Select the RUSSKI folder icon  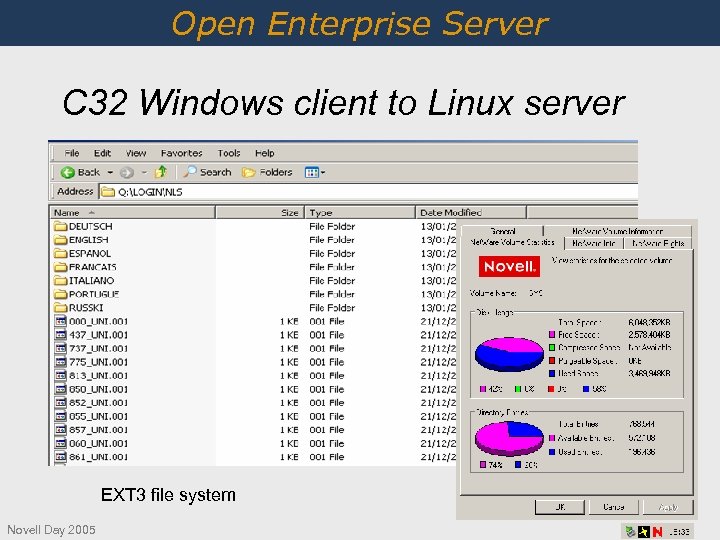pyautogui.click(x=60, y=307)
